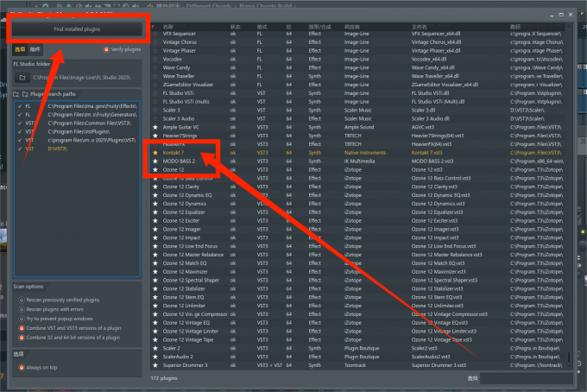Viewport: 587px width, 392px height.
Task: Turn off Always on top
Action: pos(22,368)
